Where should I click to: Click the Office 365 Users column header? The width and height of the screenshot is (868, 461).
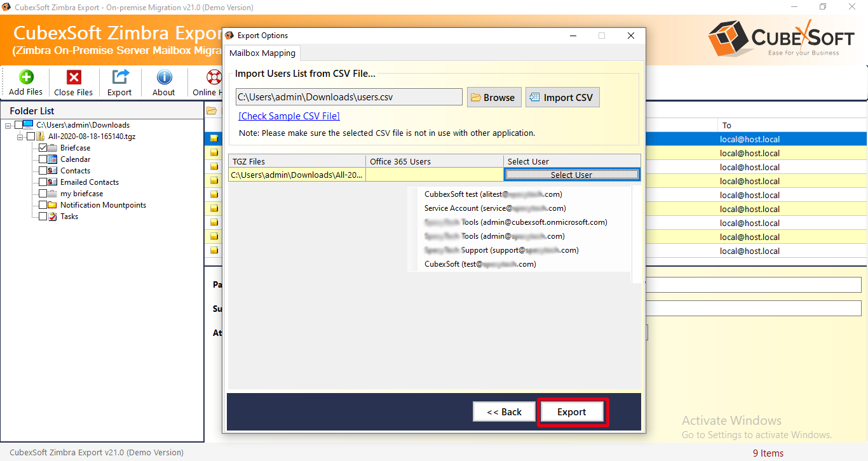click(435, 161)
